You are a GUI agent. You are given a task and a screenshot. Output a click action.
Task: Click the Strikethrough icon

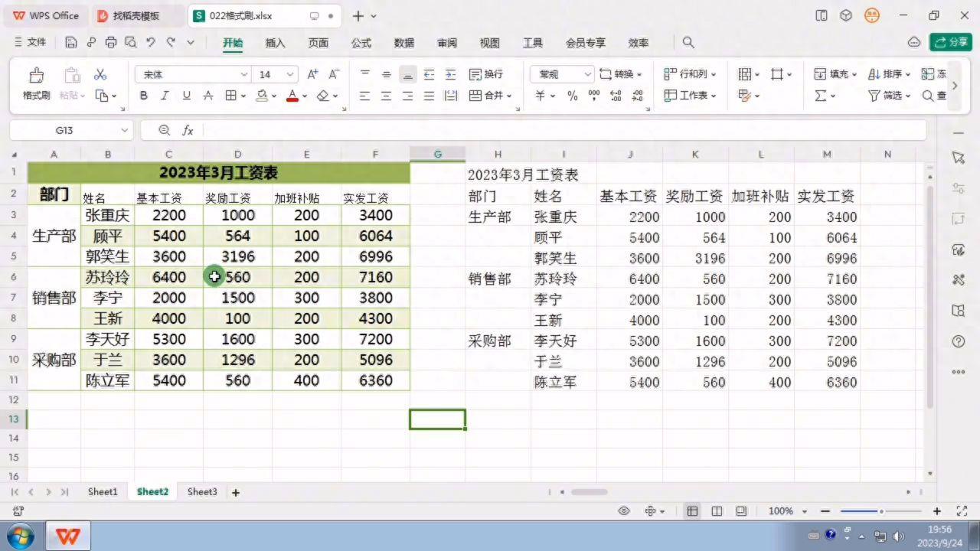208,96
